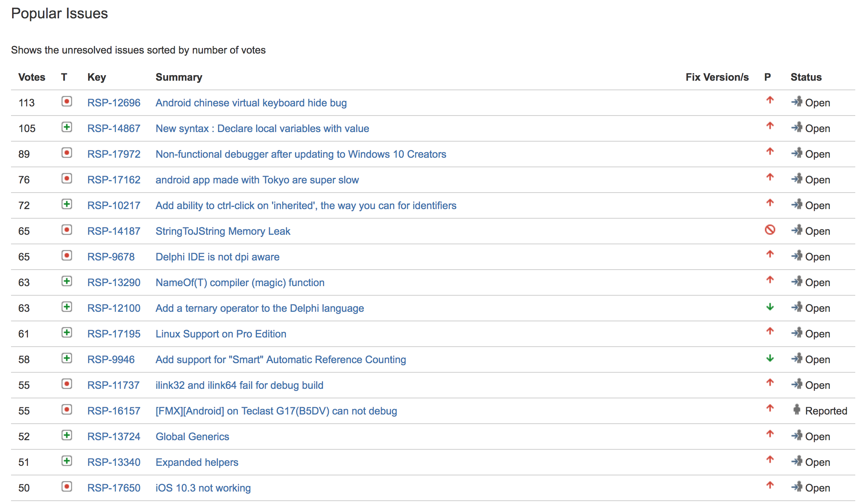Click the new feature icon for RSP-13340

click(66, 461)
